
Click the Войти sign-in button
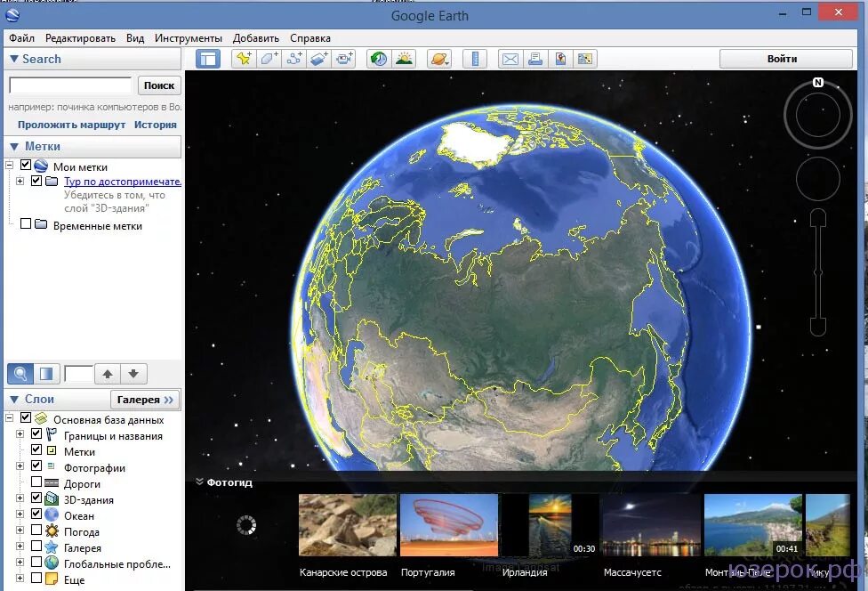[785, 59]
